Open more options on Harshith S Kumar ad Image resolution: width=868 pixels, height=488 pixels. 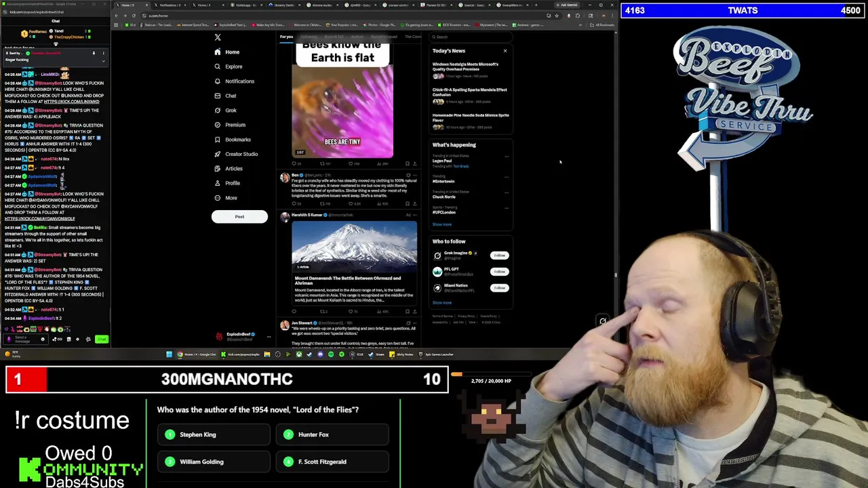coord(415,215)
